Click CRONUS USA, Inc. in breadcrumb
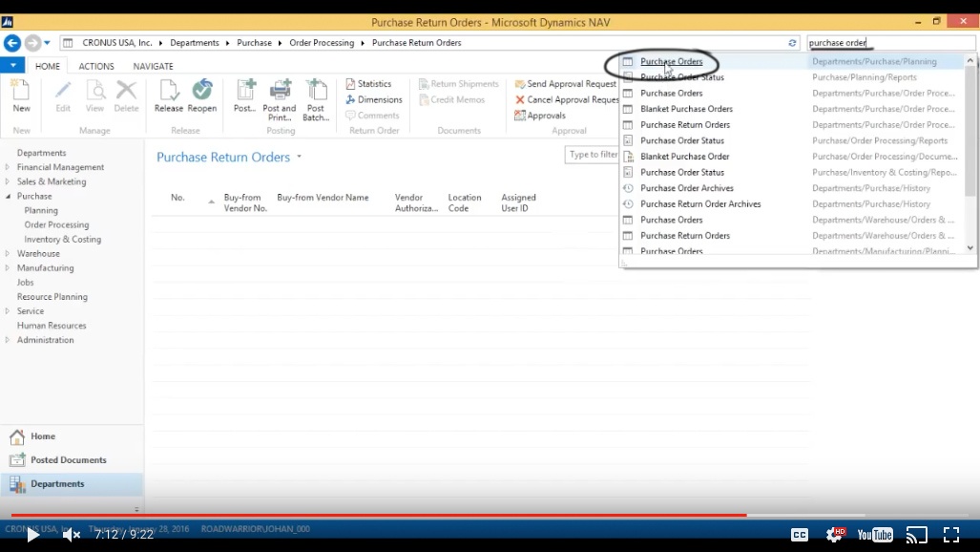Image resolution: width=980 pixels, height=552 pixels. 116,43
